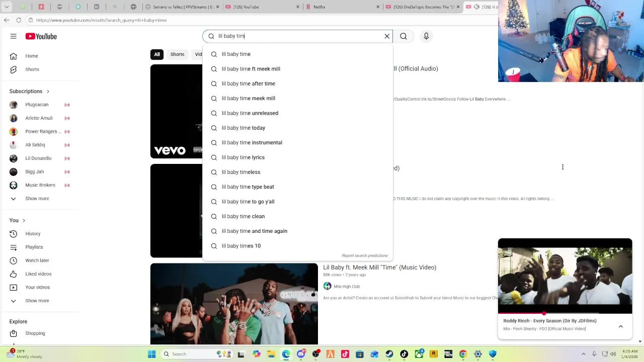Pick suggestion "lil baby time type beat"
This screenshot has height=362, width=644.
pyautogui.click(x=297, y=187)
